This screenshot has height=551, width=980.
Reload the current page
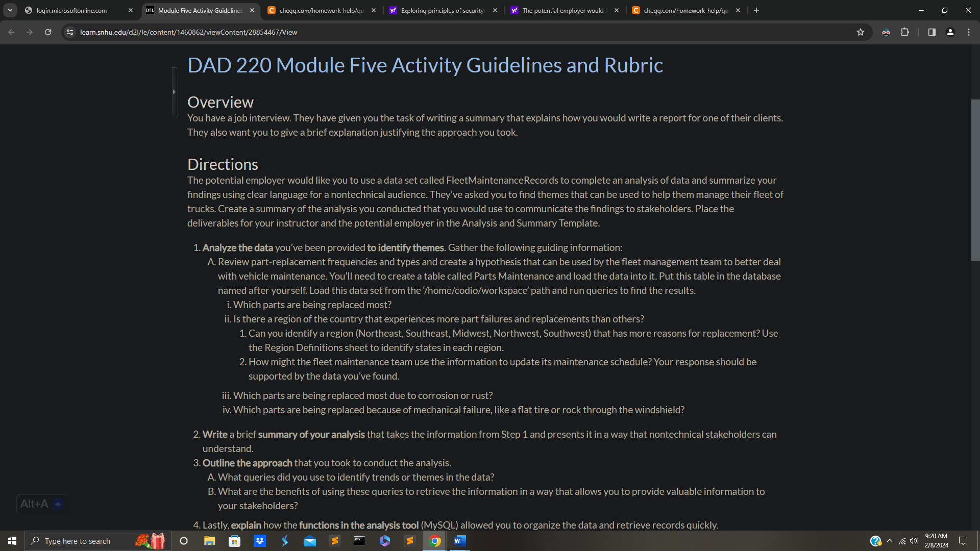[x=48, y=32]
